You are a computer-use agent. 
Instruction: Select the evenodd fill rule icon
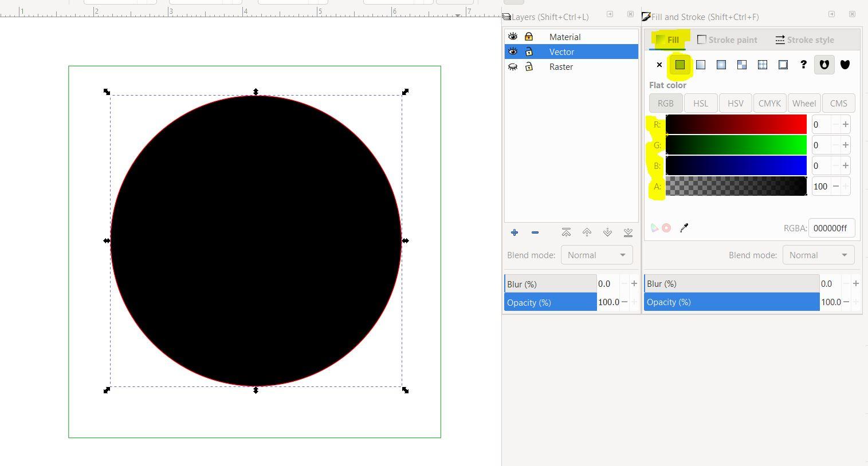pos(824,65)
